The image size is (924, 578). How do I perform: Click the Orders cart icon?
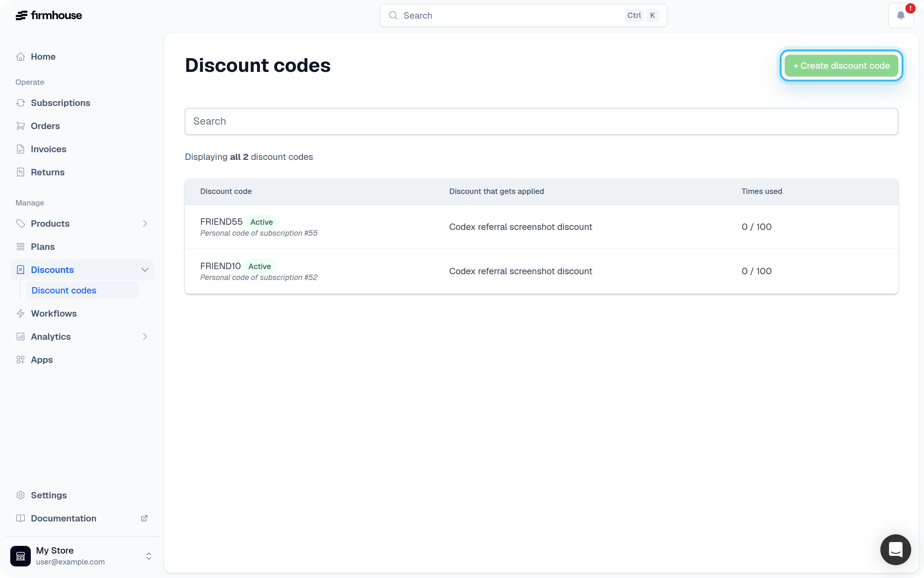[x=21, y=126]
